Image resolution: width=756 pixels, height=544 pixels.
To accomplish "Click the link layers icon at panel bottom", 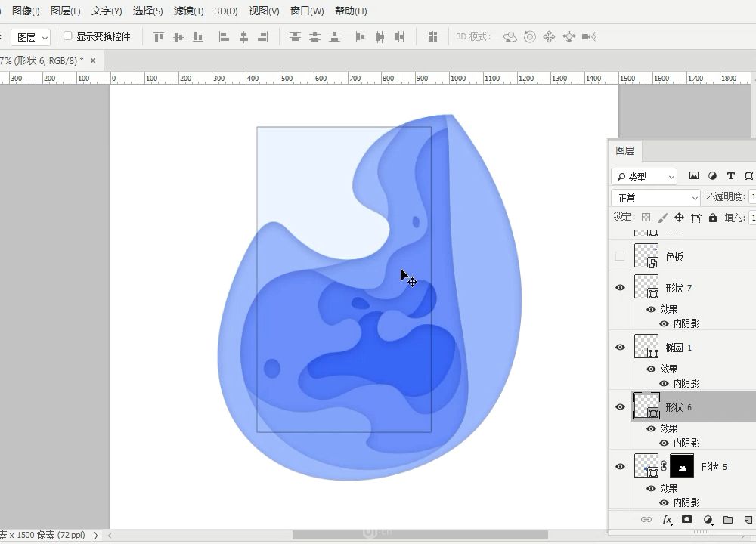I will tap(646, 519).
